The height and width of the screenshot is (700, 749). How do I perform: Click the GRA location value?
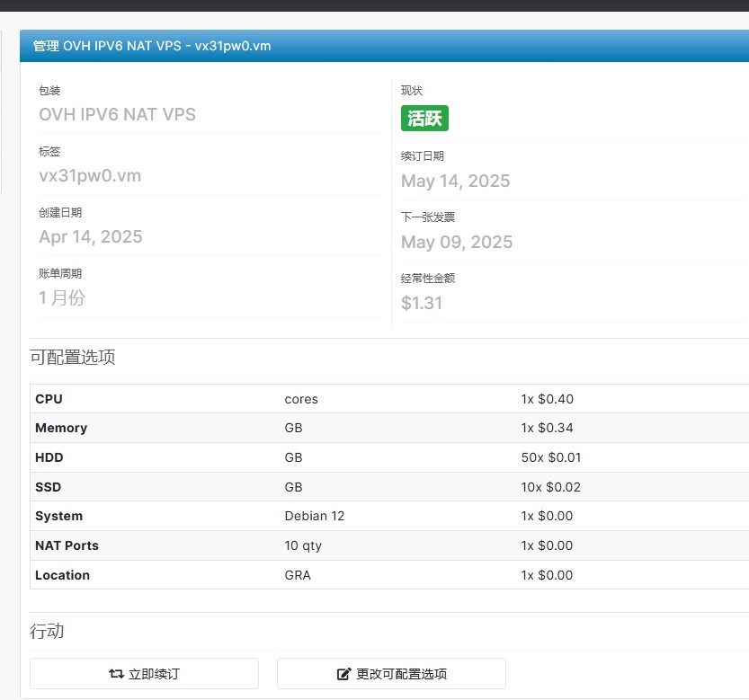point(298,575)
